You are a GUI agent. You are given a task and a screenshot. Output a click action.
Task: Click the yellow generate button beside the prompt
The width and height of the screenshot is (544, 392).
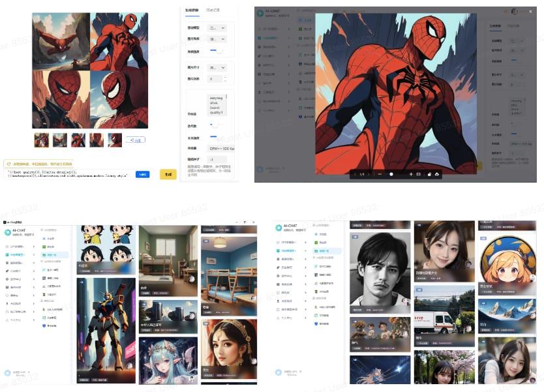click(168, 174)
